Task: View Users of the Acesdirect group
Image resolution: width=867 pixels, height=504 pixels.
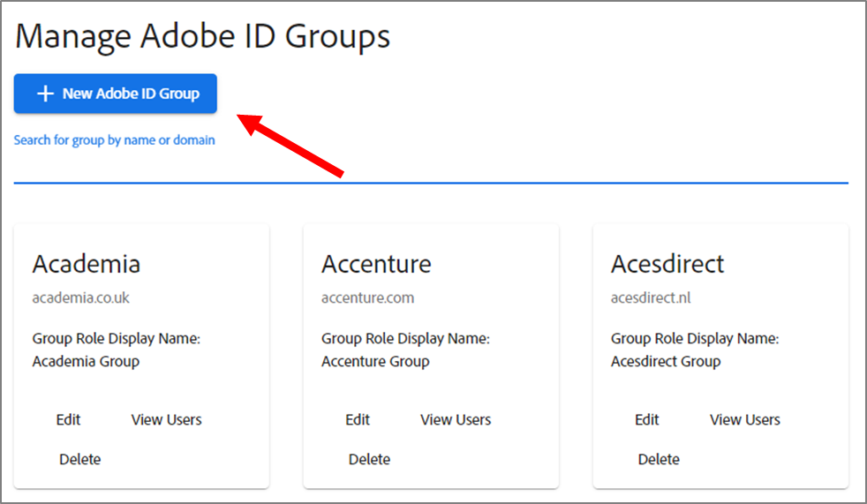Action: tap(745, 419)
